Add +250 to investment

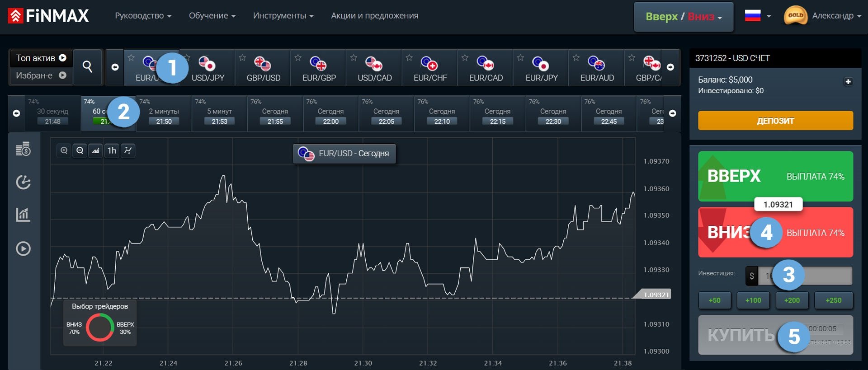tap(833, 300)
